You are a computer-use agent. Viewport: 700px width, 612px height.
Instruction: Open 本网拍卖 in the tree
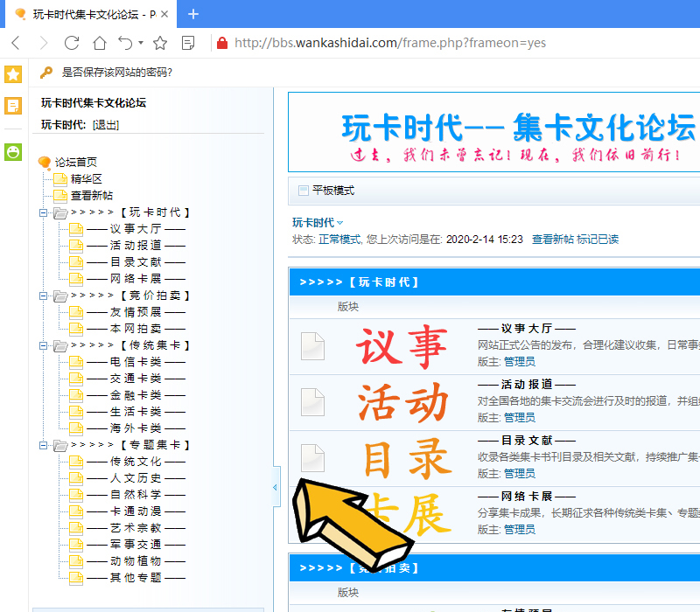click(136, 329)
